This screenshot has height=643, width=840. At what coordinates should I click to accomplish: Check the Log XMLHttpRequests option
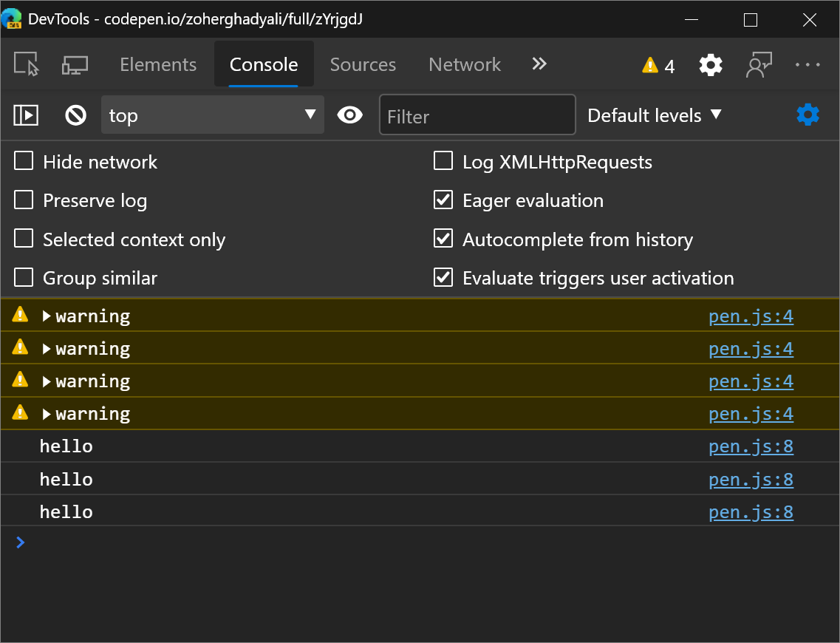coord(443,161)
